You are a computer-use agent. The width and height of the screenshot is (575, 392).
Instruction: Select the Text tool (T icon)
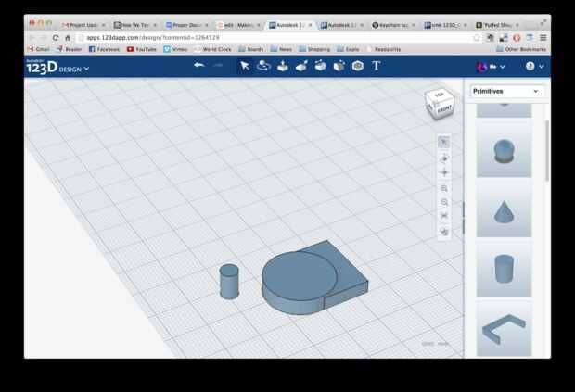pyautogui.click(x=377, y=66)
